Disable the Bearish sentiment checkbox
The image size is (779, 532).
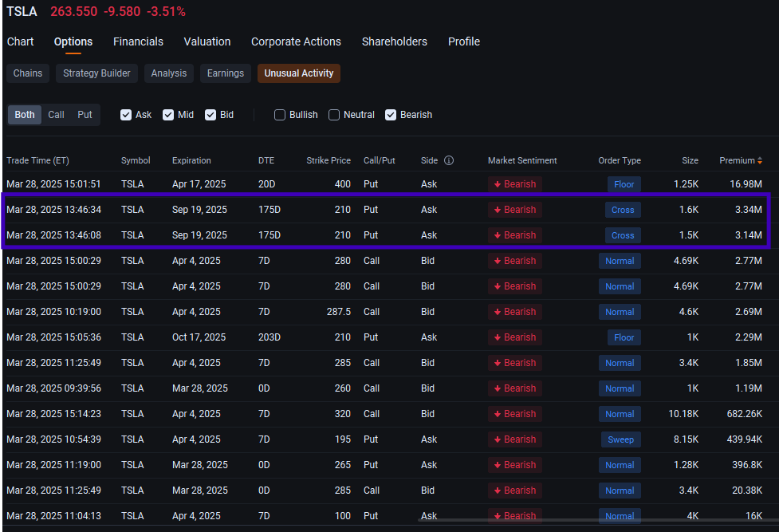pos(391,115)
